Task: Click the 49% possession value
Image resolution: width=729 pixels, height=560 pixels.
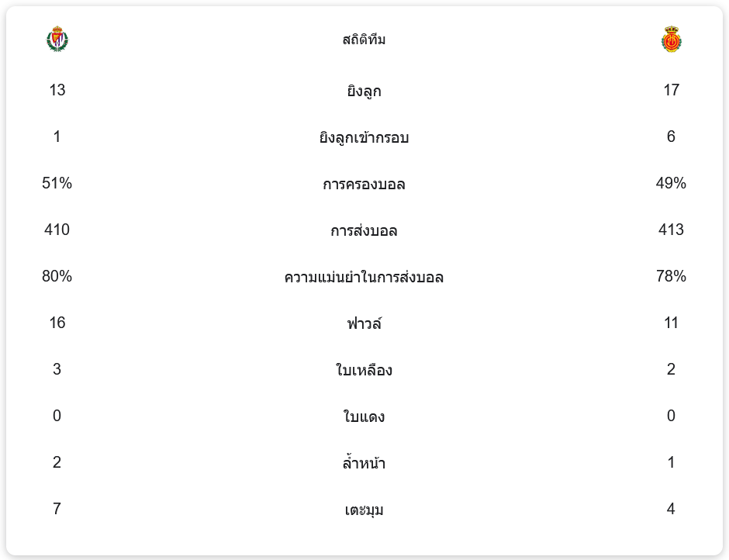Action: tap(671, 183)
